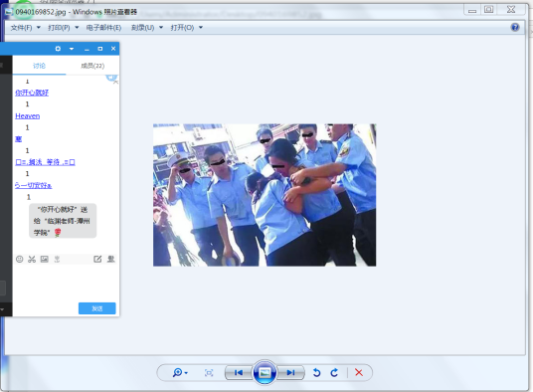This screenshot has width=533, height=392.
Task: Open user link ら一切安好a
Action: [x=34, y=185]
